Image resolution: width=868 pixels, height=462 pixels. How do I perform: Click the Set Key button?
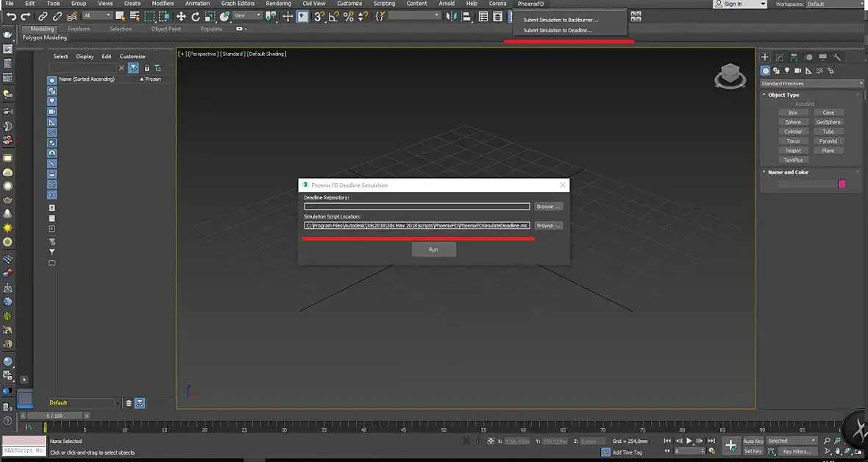[x=753, y=452]
